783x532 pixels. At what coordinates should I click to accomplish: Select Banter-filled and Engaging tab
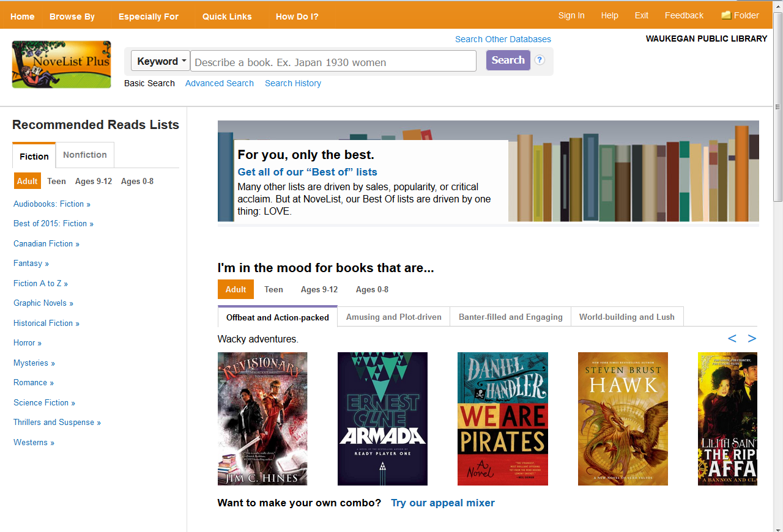(511, 317)
